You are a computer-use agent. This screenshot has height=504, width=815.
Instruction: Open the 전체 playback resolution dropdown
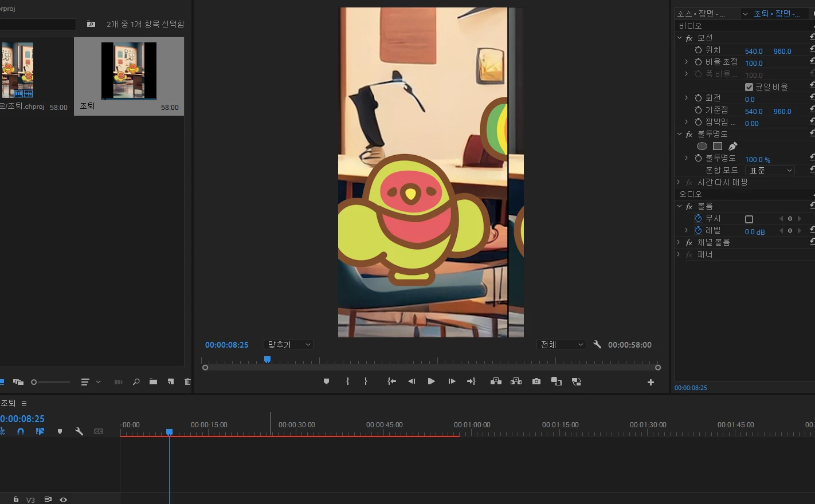tap(561, 345)
